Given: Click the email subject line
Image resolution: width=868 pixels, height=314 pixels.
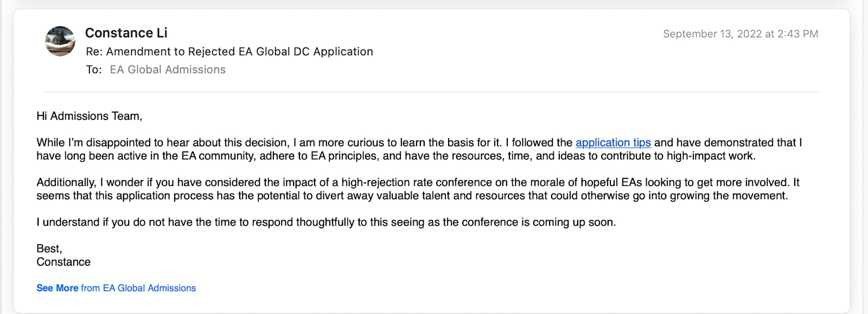Looking at the screenshot, I should (229, 52).
